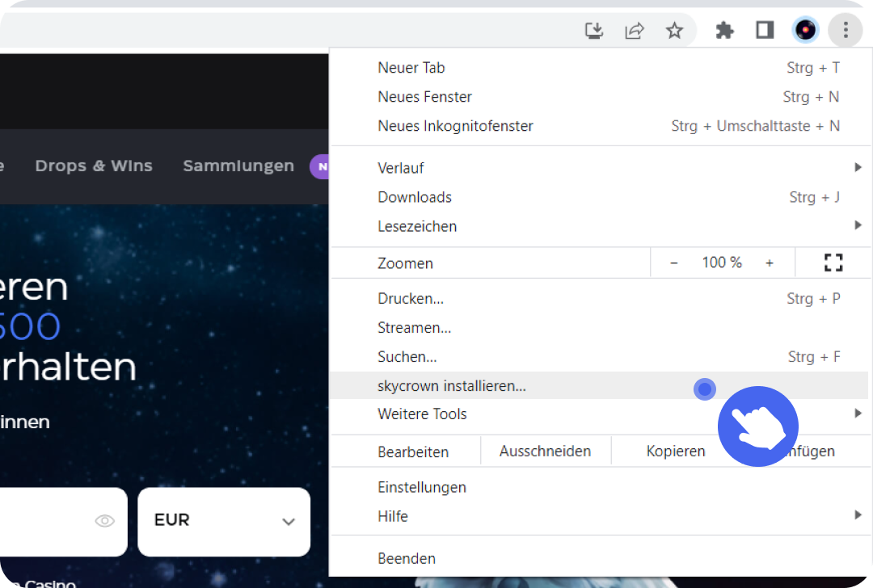Image resolution: width=873 pixels, height=588 pixels.
Task: Select Beenden to quit Chrome
Action: coord(601,558)
